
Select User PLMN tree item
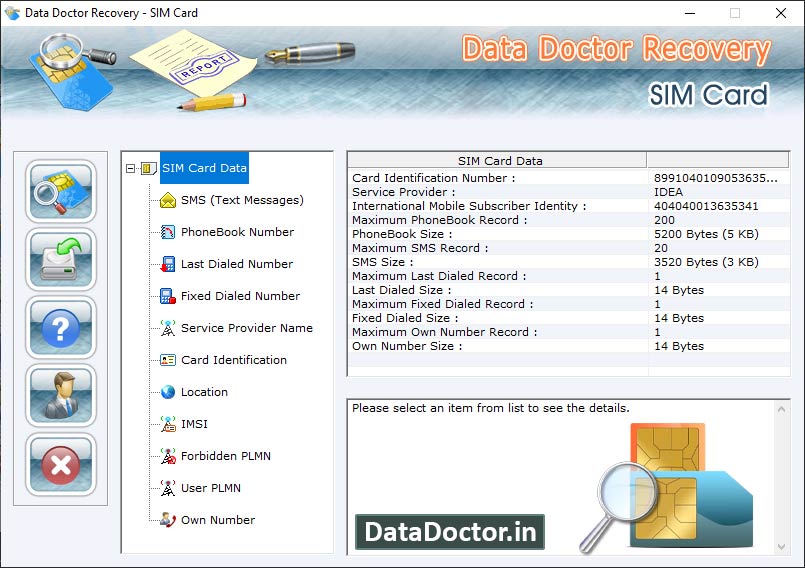coord(210,488)
